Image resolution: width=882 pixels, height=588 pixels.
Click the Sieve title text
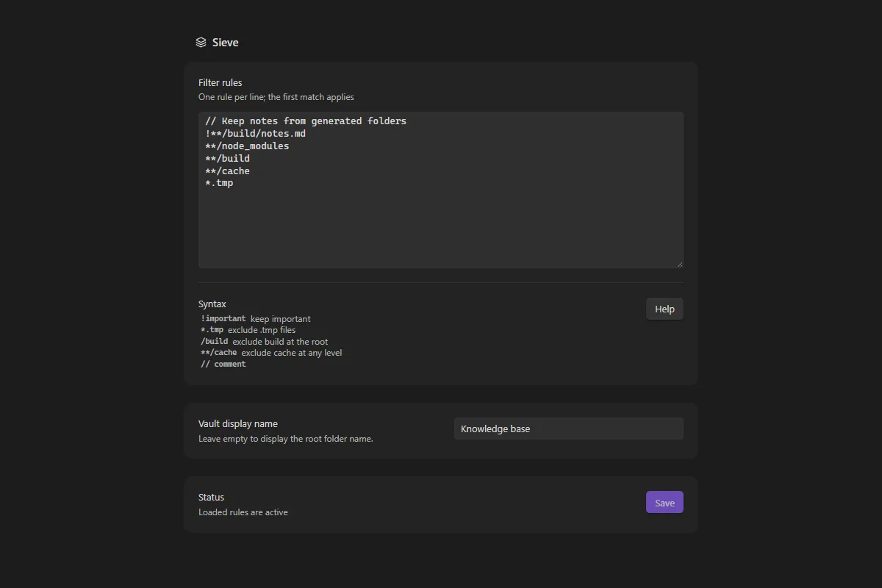click(x=225, y=43)
